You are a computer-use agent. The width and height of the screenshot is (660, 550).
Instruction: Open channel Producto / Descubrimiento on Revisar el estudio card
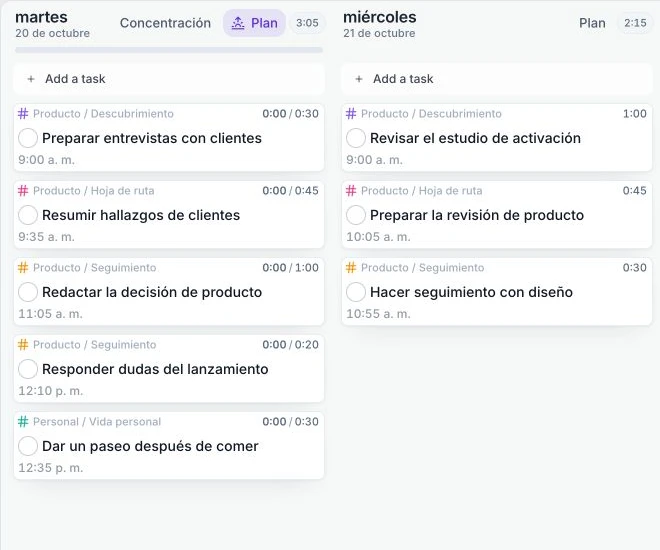[x=431, y=114]
